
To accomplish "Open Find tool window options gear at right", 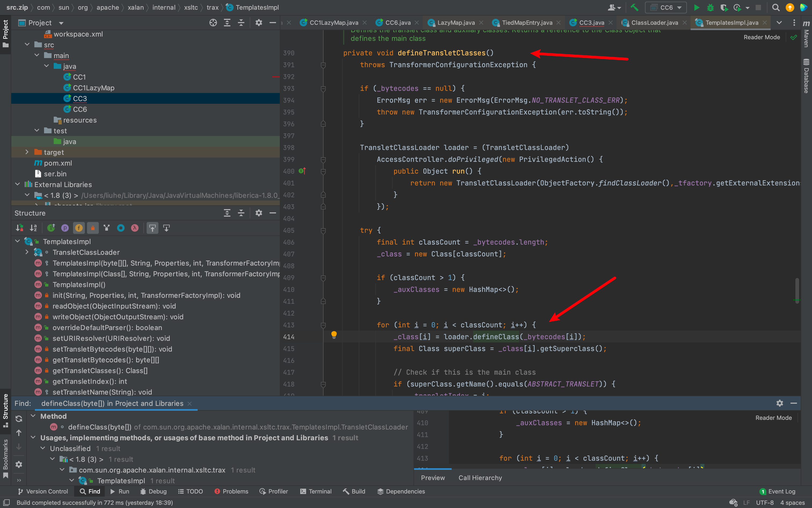I will coord(780,403).
